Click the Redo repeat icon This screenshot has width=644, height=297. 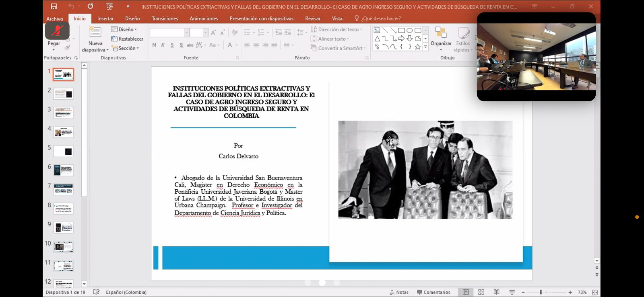90,6
